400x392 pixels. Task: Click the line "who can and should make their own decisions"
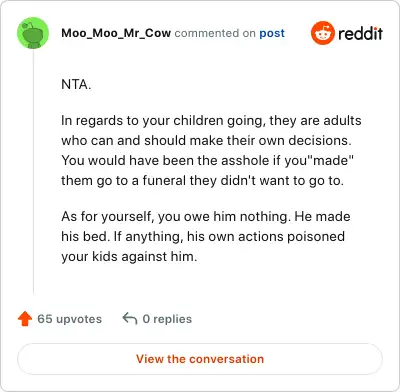coord(206,140)
